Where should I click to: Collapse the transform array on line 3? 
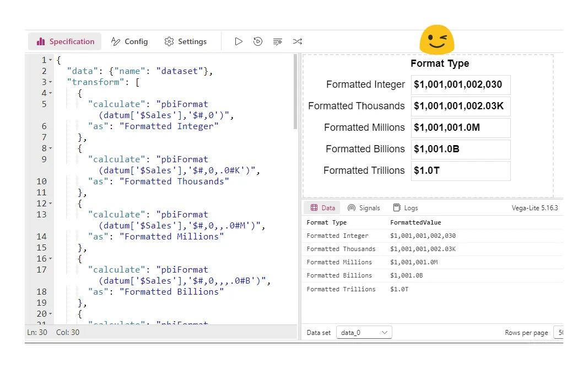[x=51, y=82]
